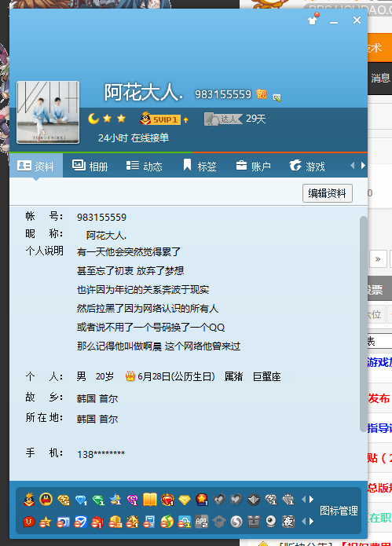Open the 账户 account tab
Viewport: 392px width, 546px height.
tap(254, 166)
